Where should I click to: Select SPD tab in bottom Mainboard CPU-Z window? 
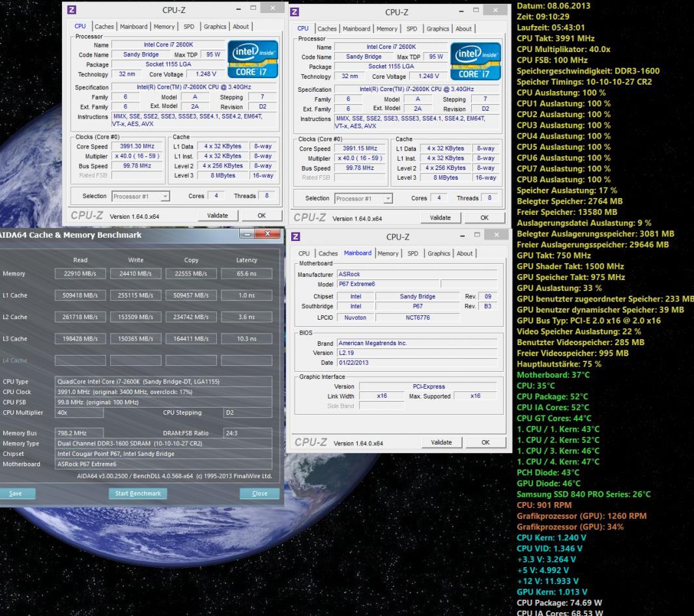(x=412, y=253)
